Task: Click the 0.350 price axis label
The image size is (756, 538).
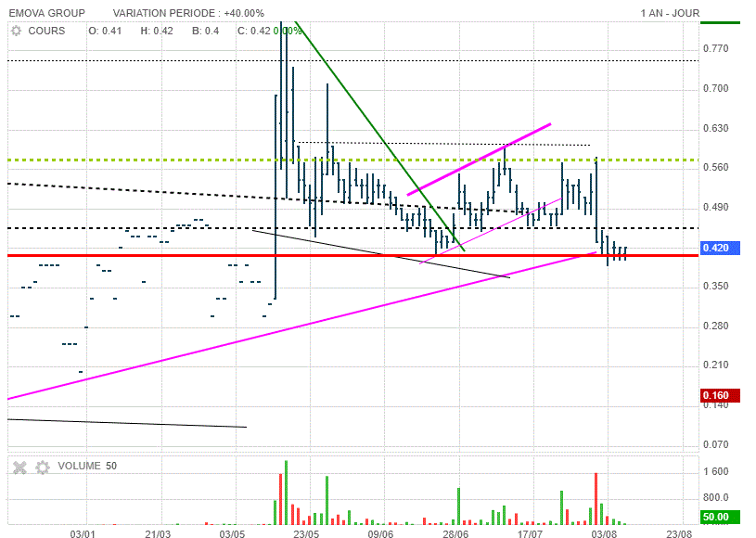Action: pos(715,287)
